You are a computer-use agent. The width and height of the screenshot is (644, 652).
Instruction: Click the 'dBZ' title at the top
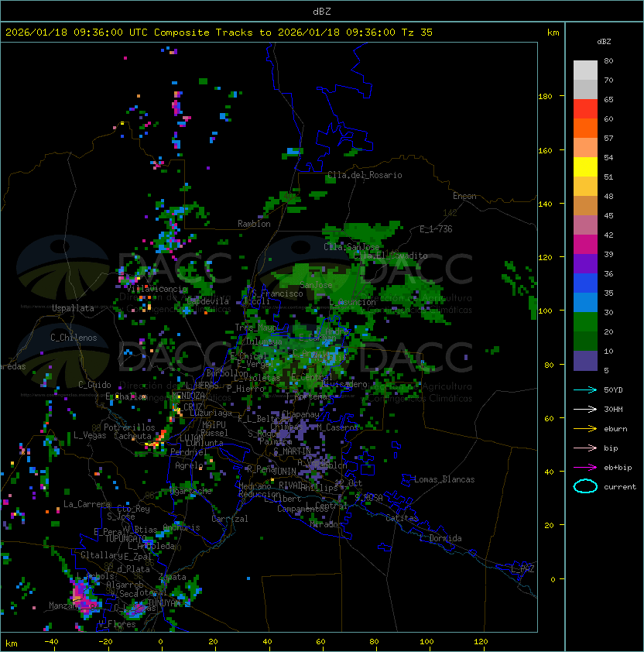[322, 11]
